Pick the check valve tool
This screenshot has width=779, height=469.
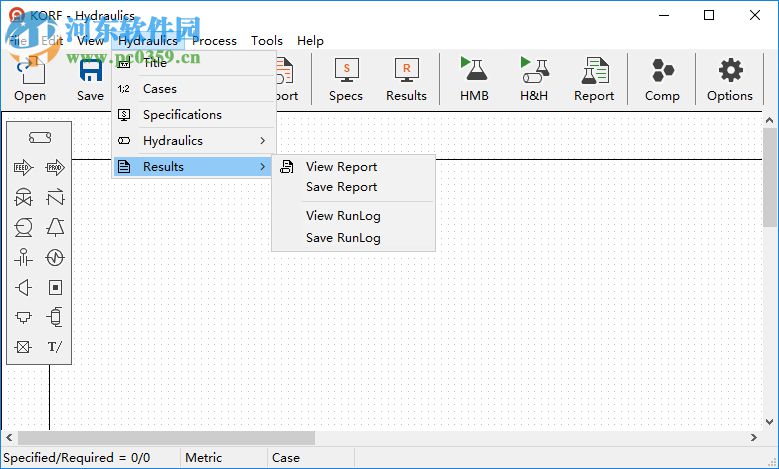55,197
